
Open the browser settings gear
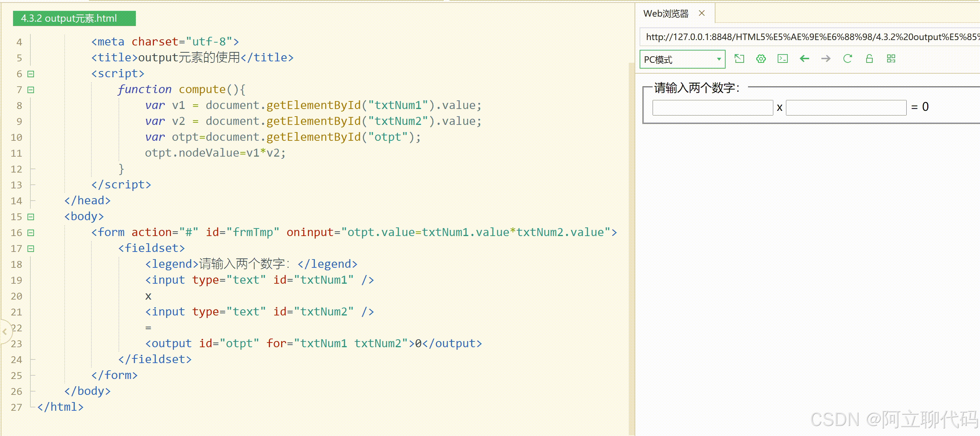[761, 58]
